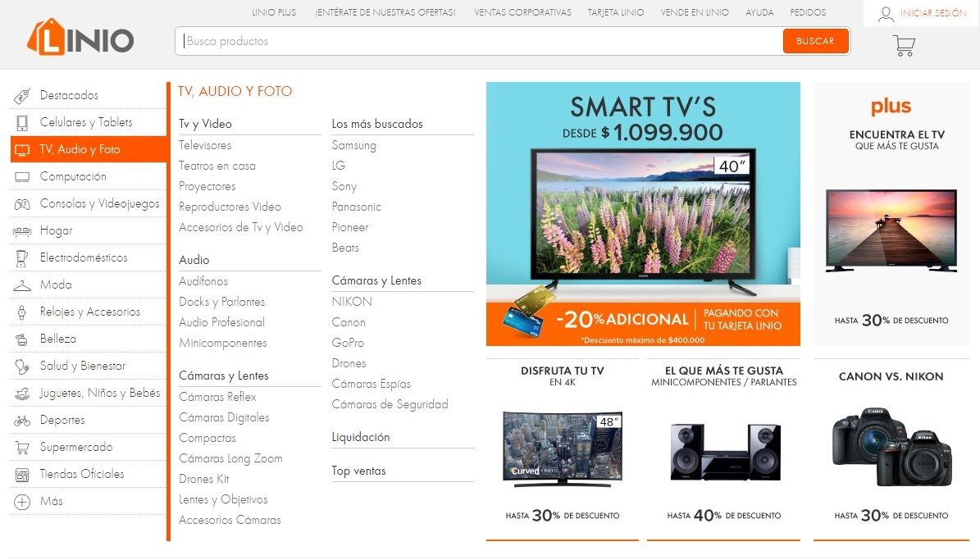Select Docks y Parlantes link
This screenshot has width=980, height=560.
[x=222, y=303]
